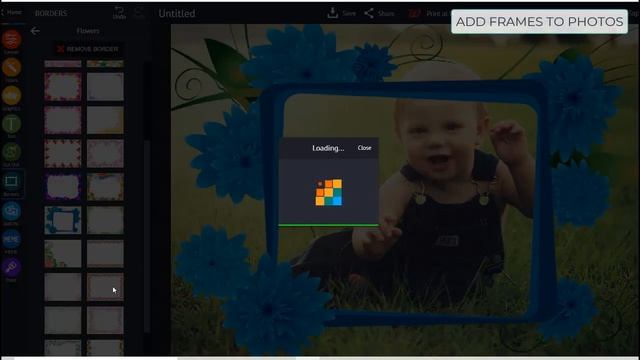Choose the red flower-edged frame thumbnail
The height and width of the screenshot is (360, 640).
tap(63, 153)
